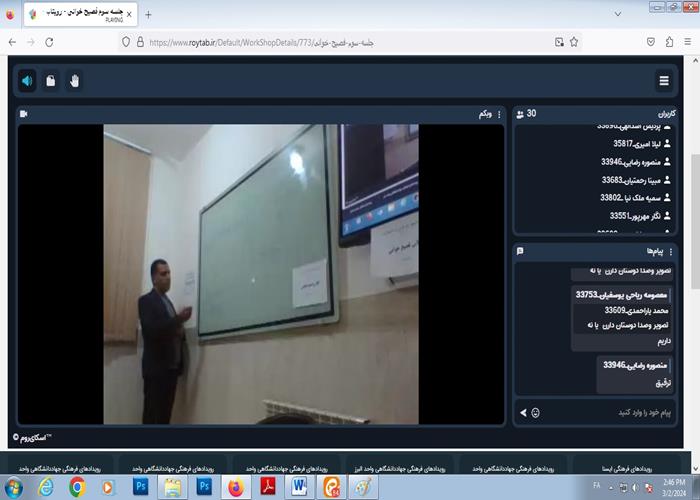Bookmark page with the star icon
Image resolution: width=700 pixels, height=500 pixels.
point(574,42)
